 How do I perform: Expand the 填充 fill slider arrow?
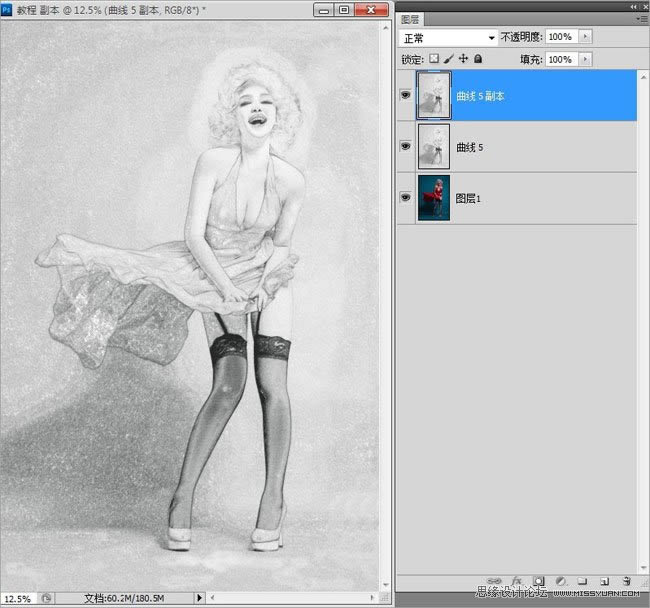pos(585,59)
